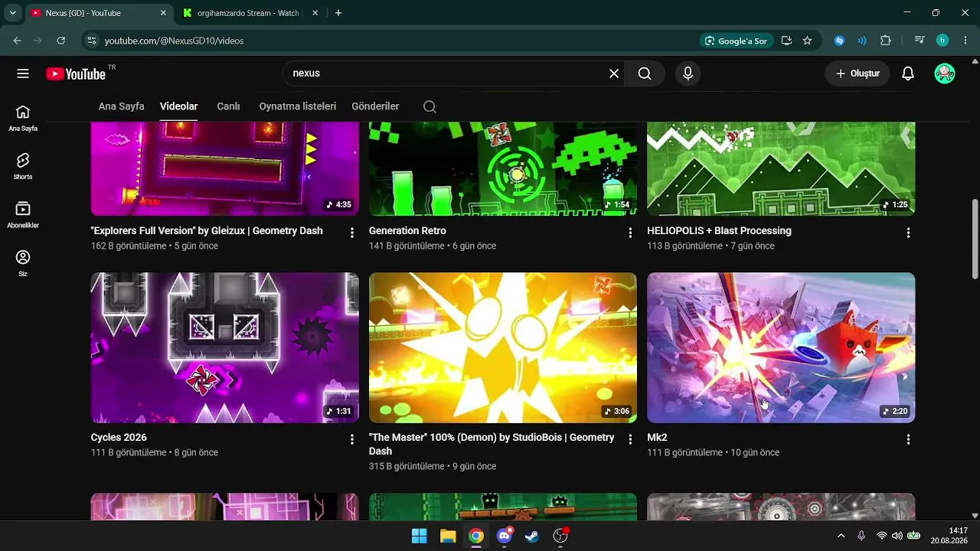980x551 pixels.
Task: Open the Cycles 2026 video title
Action: pyautogui.click(x=119, y=438)
